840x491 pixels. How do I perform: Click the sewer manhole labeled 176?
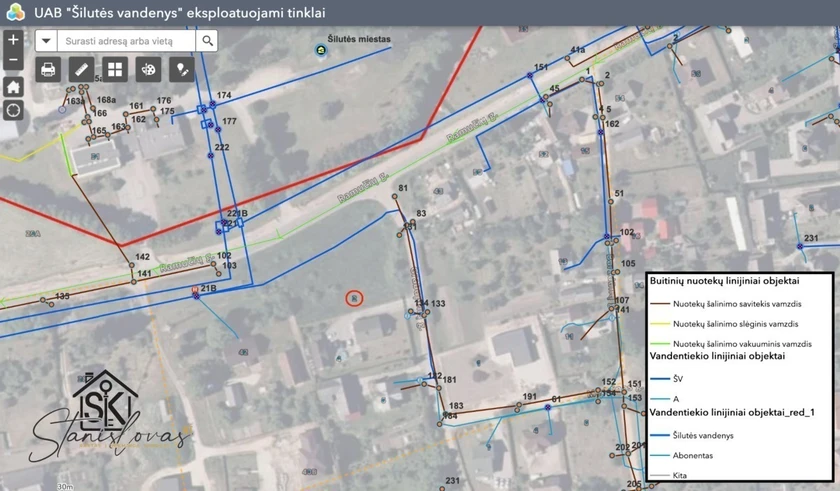[153, 109]
